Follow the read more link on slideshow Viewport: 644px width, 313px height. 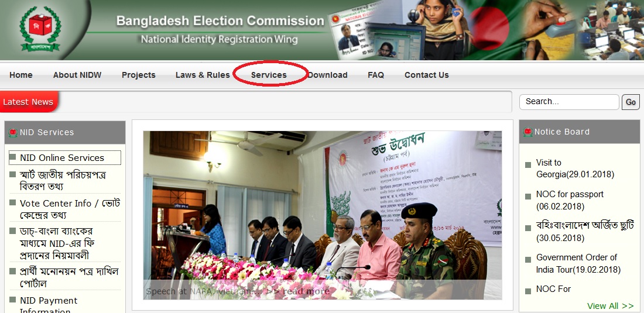tap(306, 291)
